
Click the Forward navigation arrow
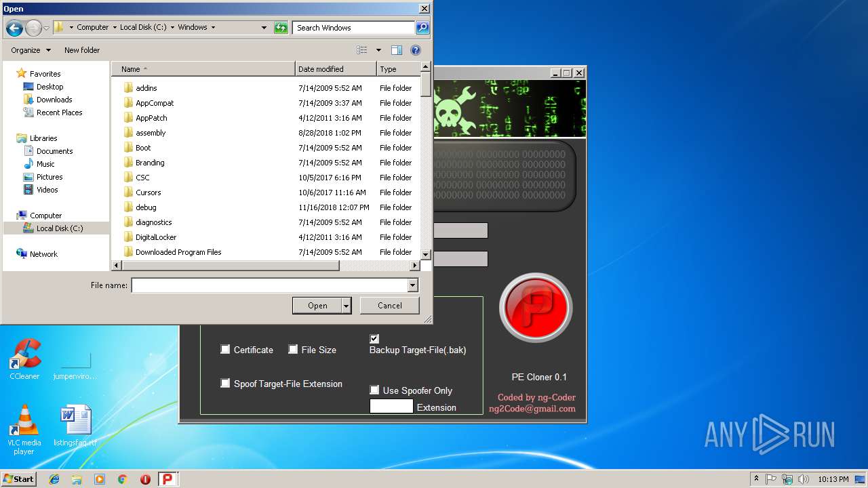click(33, 28)
